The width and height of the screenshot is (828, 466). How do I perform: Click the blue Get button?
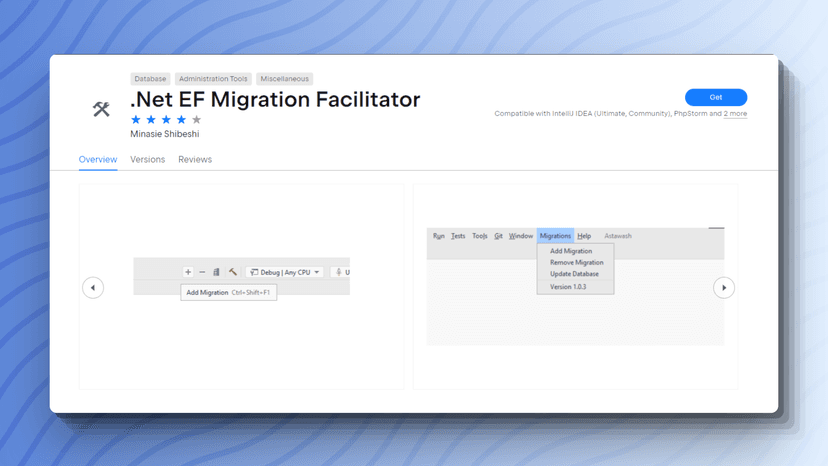pyautogui.click(x=716, y=97)
